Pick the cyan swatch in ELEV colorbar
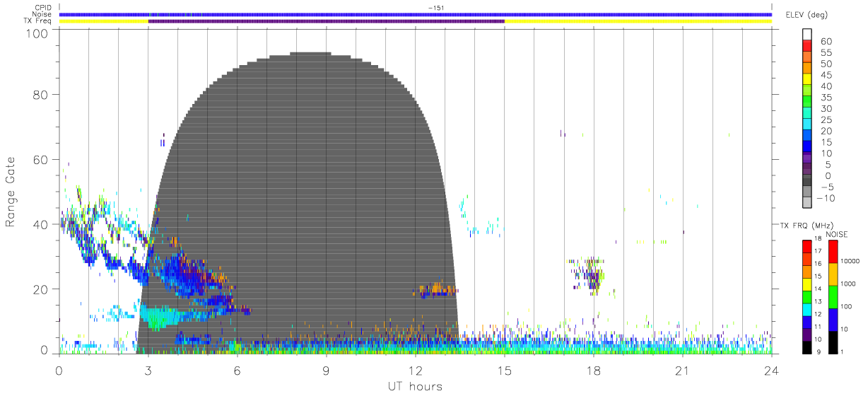 tap(808, 124)
